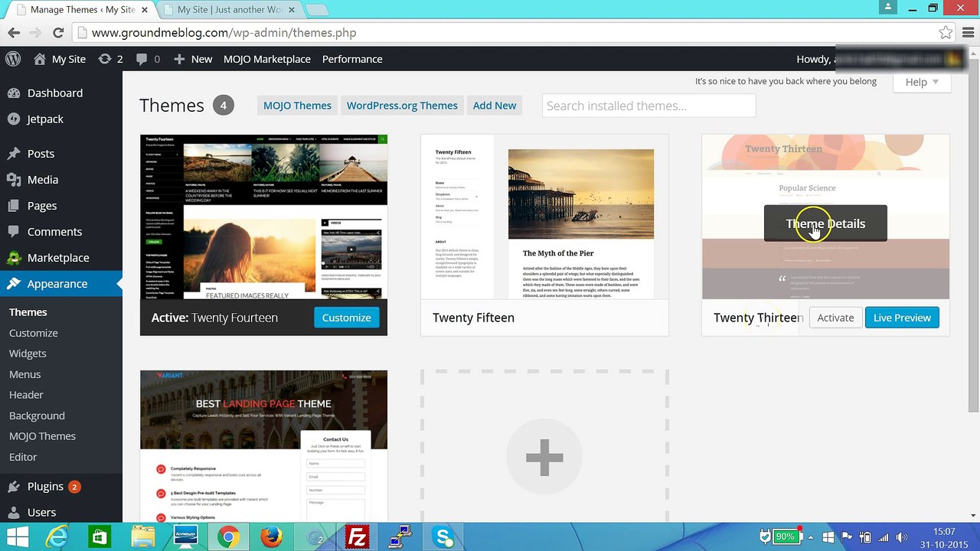Select the Appearance menu item
This screenshot has width=980, height=551.
(61, 283)
